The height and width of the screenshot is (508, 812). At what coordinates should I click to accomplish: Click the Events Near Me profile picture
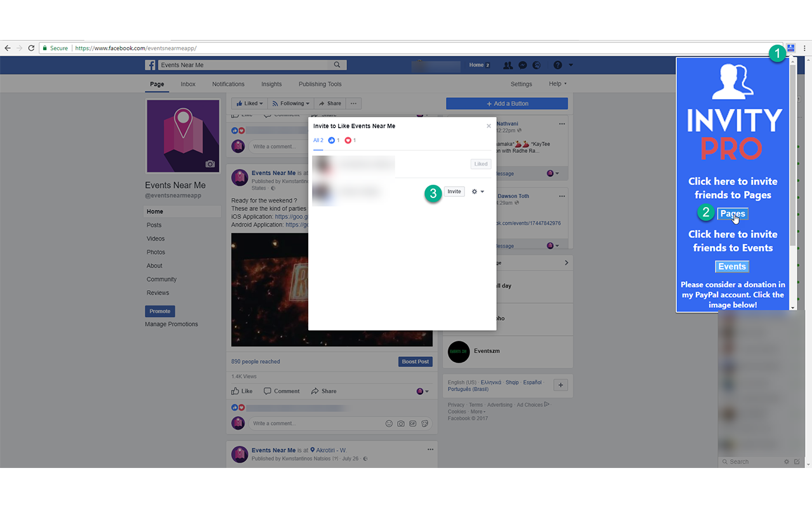[x=183, y=136]
